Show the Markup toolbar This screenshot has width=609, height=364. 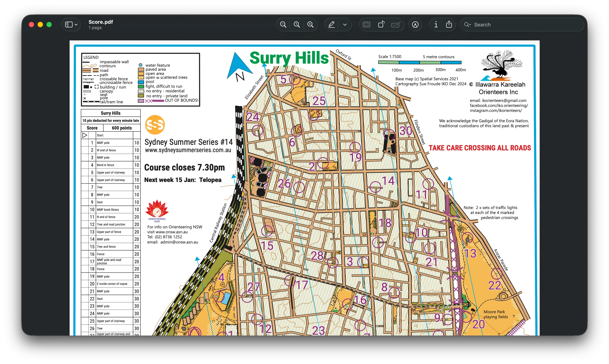[415, 25]
